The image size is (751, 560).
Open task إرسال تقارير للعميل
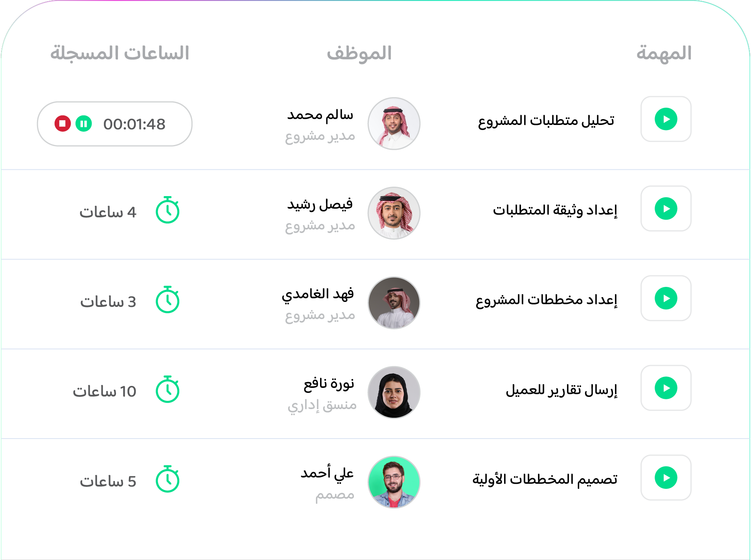pyautogui.click(x=561, y=390)
